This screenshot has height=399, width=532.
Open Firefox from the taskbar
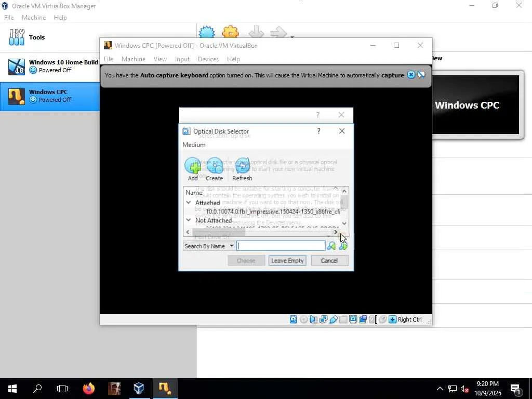tap(89, 389)
